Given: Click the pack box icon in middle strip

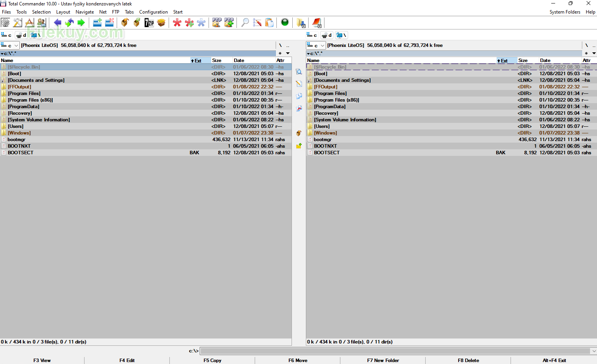Looking at the screenshot, I should [x=299, y=133].
